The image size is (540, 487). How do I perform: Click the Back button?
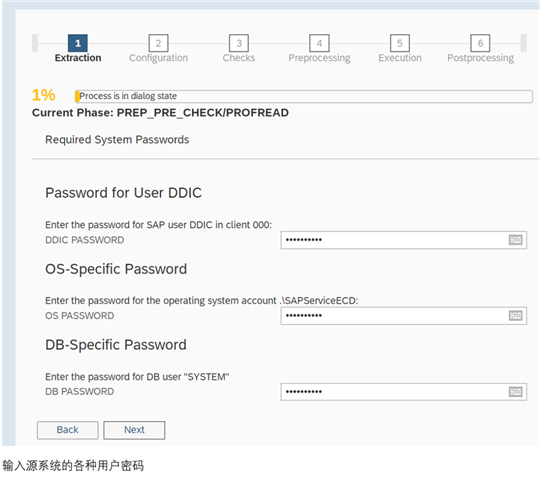pos(68,430)
